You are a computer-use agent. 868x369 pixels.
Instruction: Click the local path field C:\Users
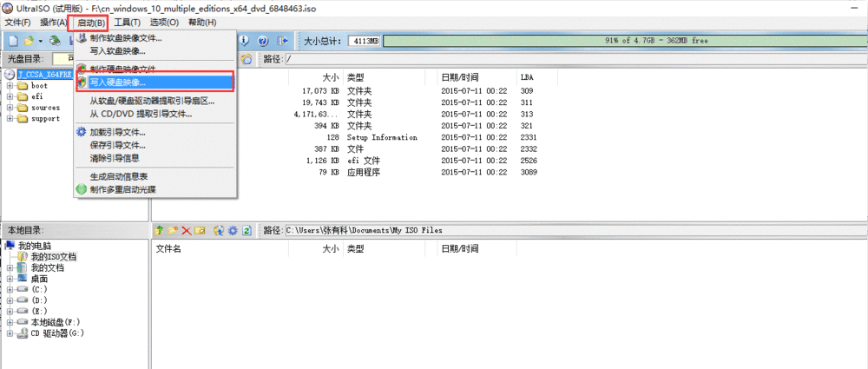(575, 230)
